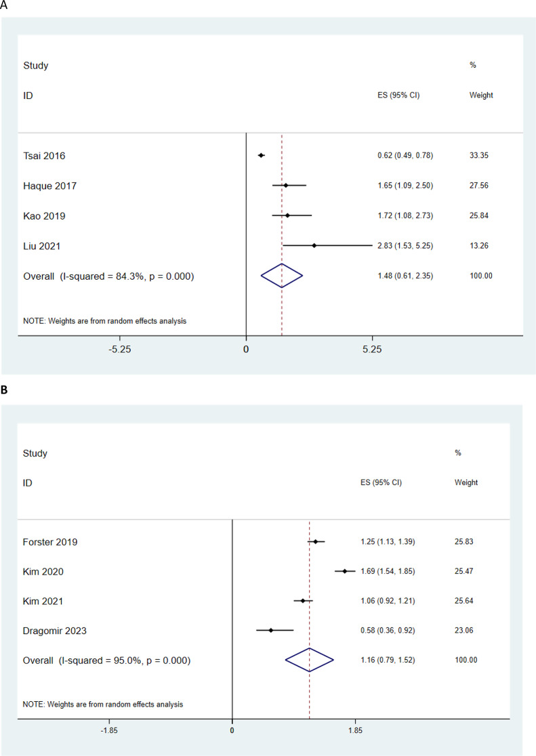The image size is (536, 756).
Task: Click the overall diamond in panel B
Action: 309,660
